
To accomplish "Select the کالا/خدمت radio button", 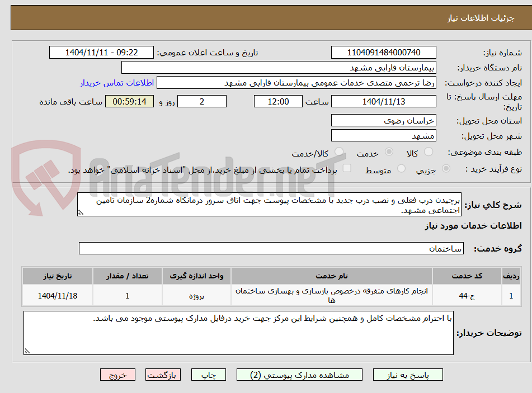I will 338,152.
